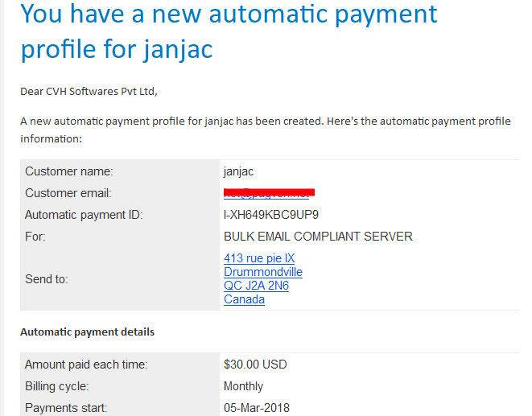The image size is (532, 416).
Task: Click the blue email heading title
Action: pyautogui.click(x=229, y=32)
